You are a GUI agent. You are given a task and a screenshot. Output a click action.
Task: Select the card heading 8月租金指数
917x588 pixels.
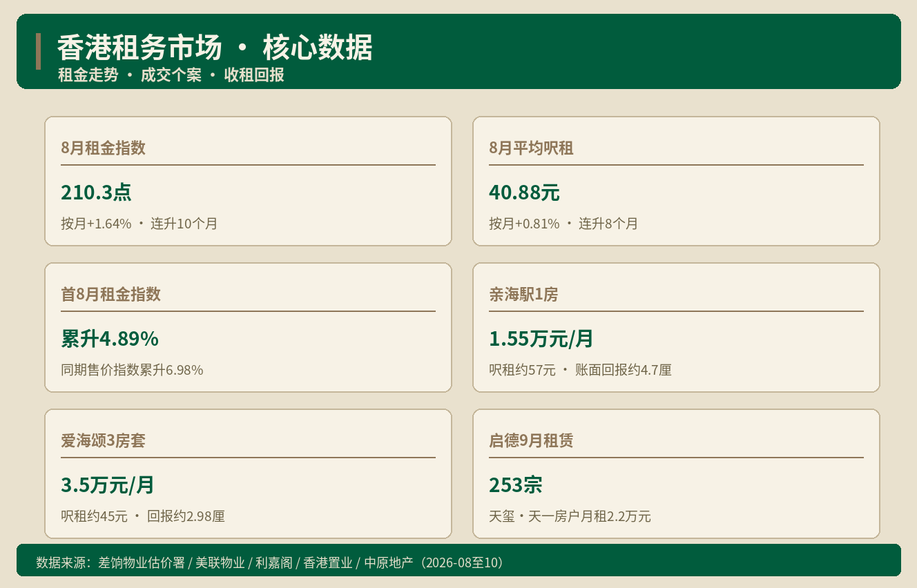103,148
